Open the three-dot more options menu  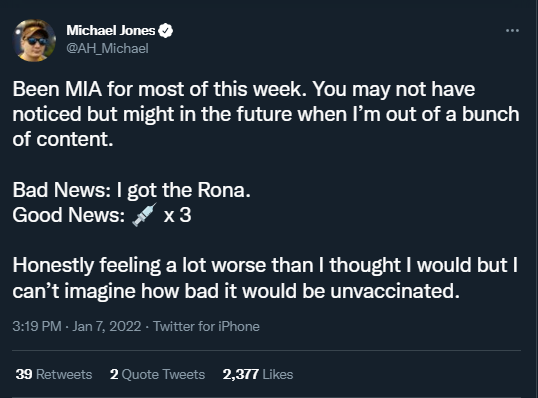pyautogui.click(x=512, y=31)
